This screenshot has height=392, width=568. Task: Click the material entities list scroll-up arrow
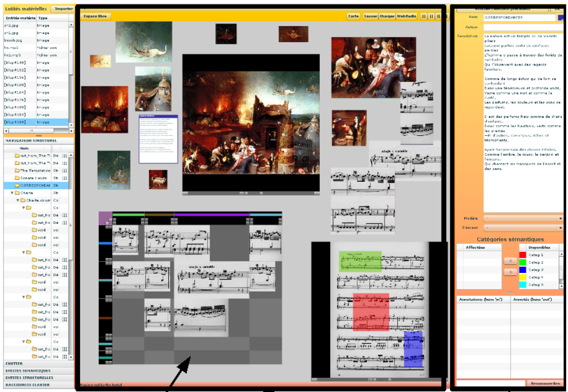coord(71,24)
